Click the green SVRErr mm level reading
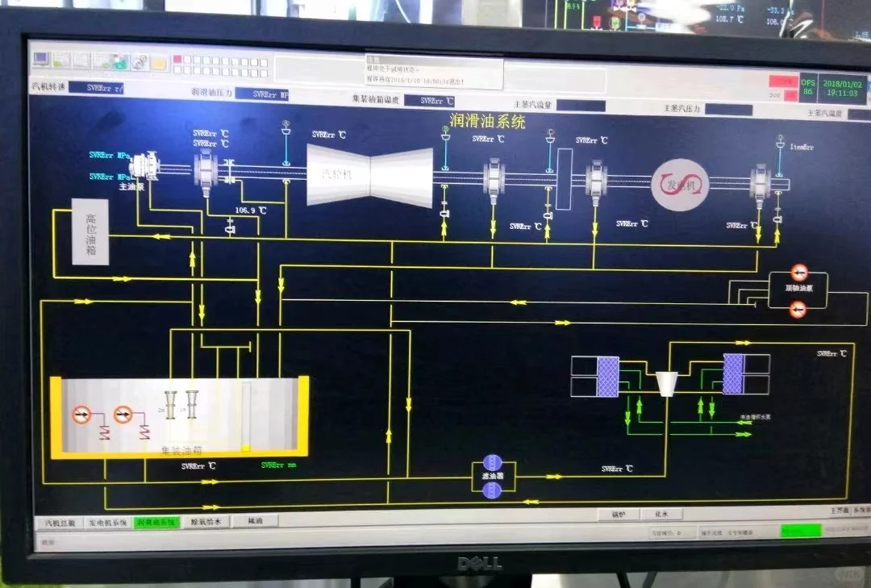 tap(279, 465)
